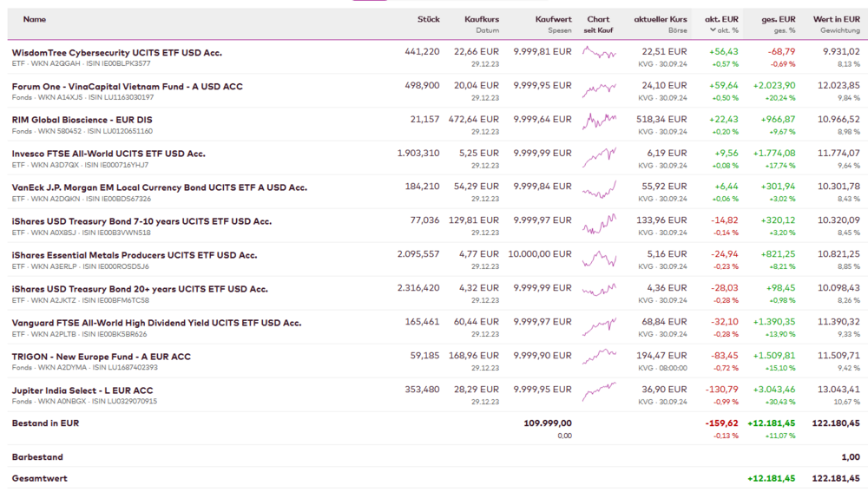Sort the table by the Name column
The height and width of the screenshot is (492, 868).
pyautogui.click(x=35, y=19)
